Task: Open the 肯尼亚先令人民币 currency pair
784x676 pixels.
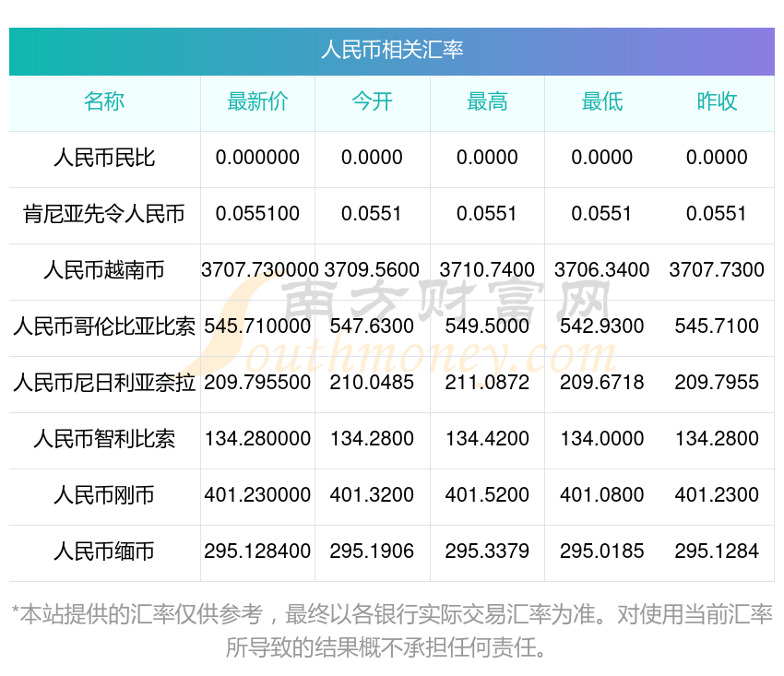Action: pyautogui.click(x=104, y=214)
